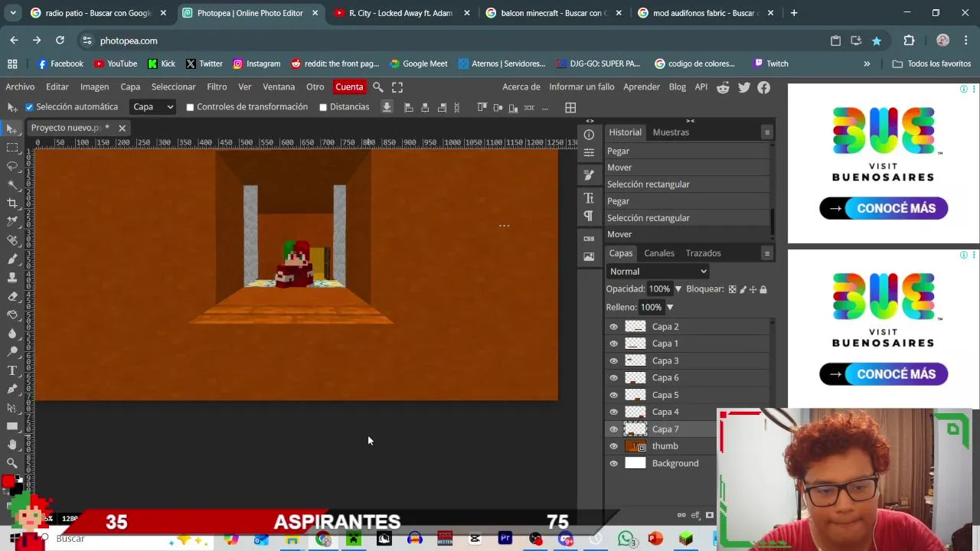This screenshot has height=551, width=980.
Task: Hide layer Capa 2
Action: coord(613,327)
